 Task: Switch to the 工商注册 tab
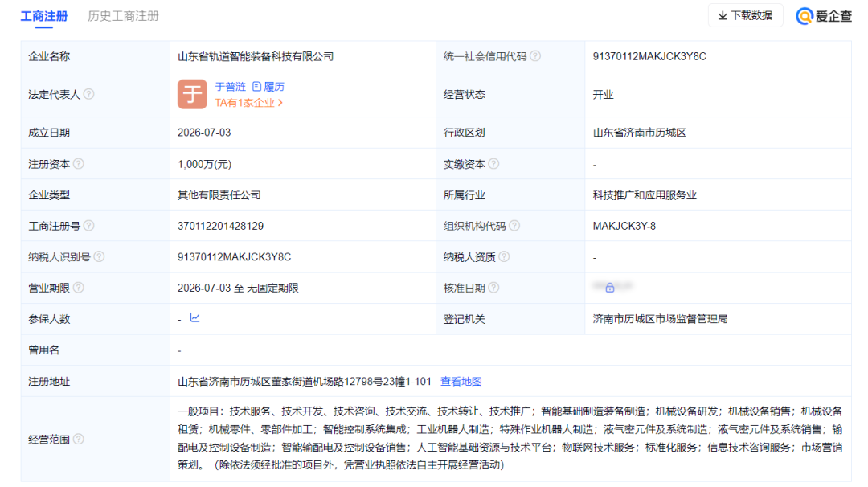43,16
